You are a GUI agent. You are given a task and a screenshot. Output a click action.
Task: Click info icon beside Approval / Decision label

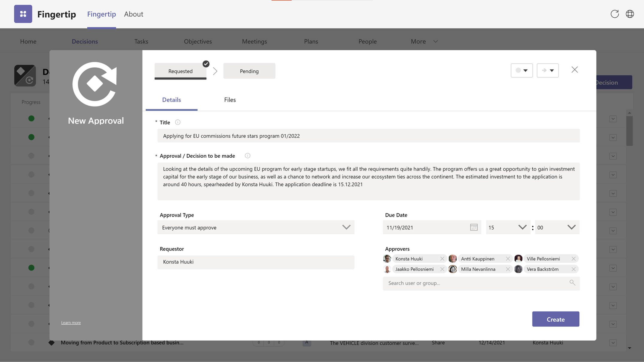pyautogui.click(x=247, y=156)
